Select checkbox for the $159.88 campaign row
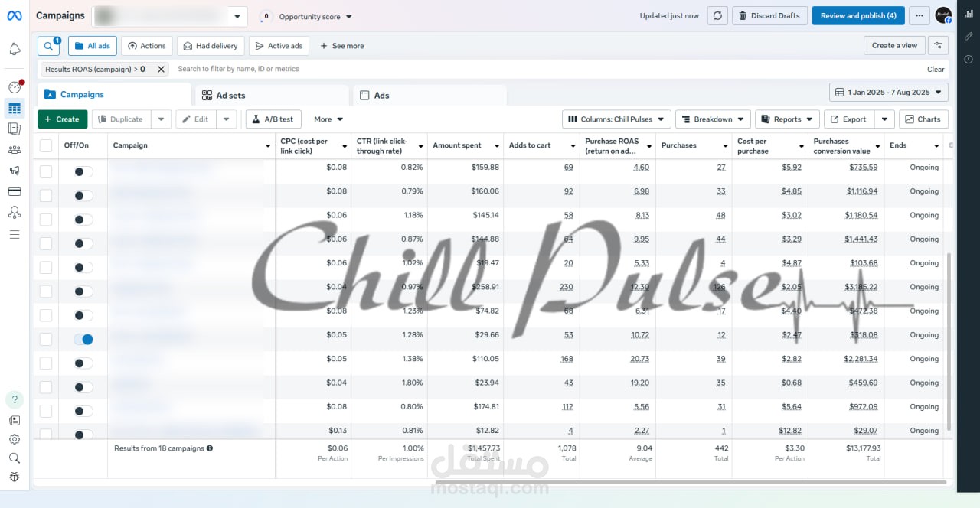980x508 pixels. [46, 171]
